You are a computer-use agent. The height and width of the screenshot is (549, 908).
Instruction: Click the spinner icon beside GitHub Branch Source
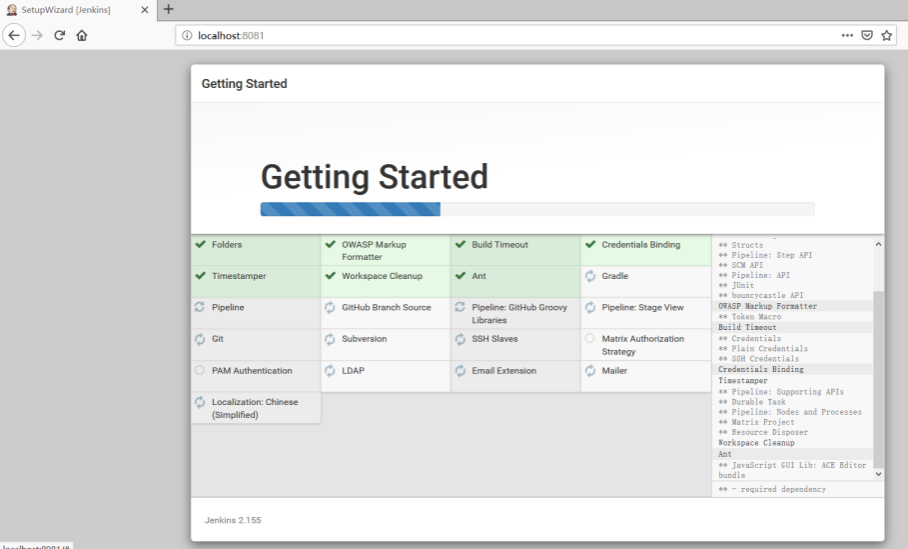(330, 308)
